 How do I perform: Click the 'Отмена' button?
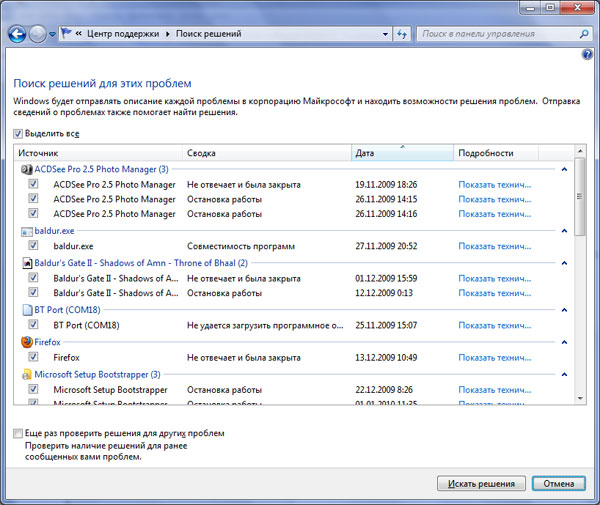point(559,484)
